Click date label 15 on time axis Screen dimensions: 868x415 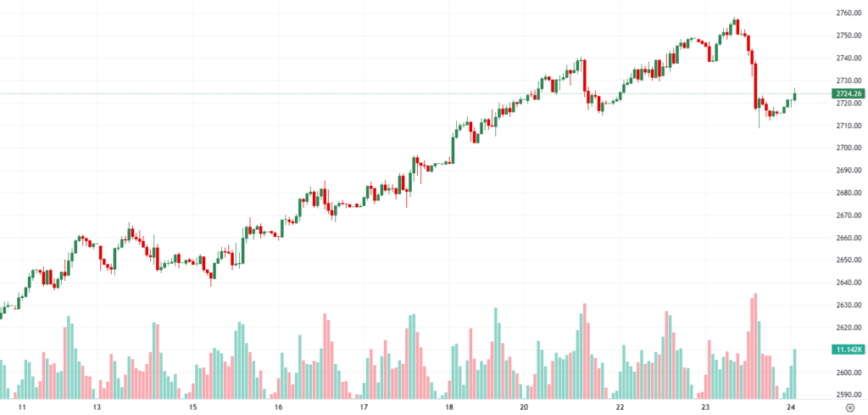(193, 407)
